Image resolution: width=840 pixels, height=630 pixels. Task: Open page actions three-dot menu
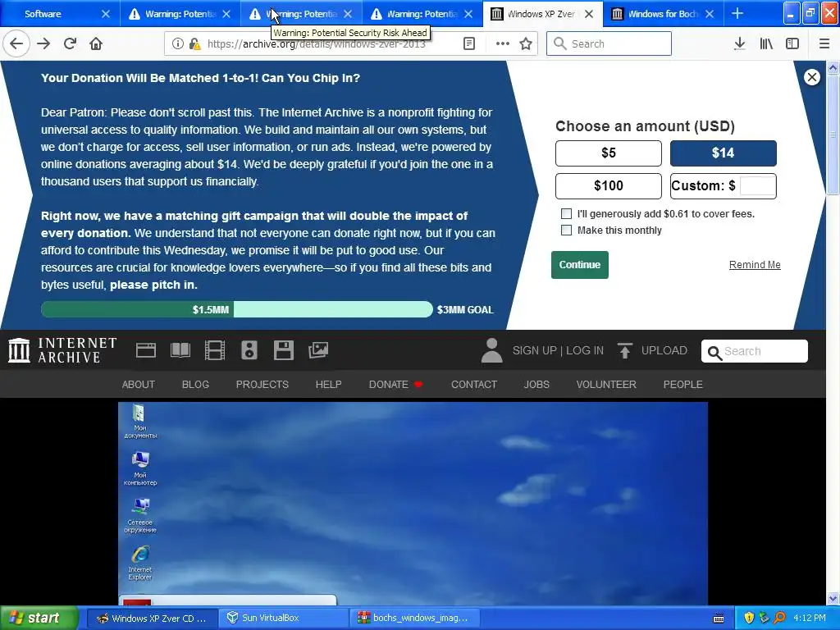[x=503, y=44]
